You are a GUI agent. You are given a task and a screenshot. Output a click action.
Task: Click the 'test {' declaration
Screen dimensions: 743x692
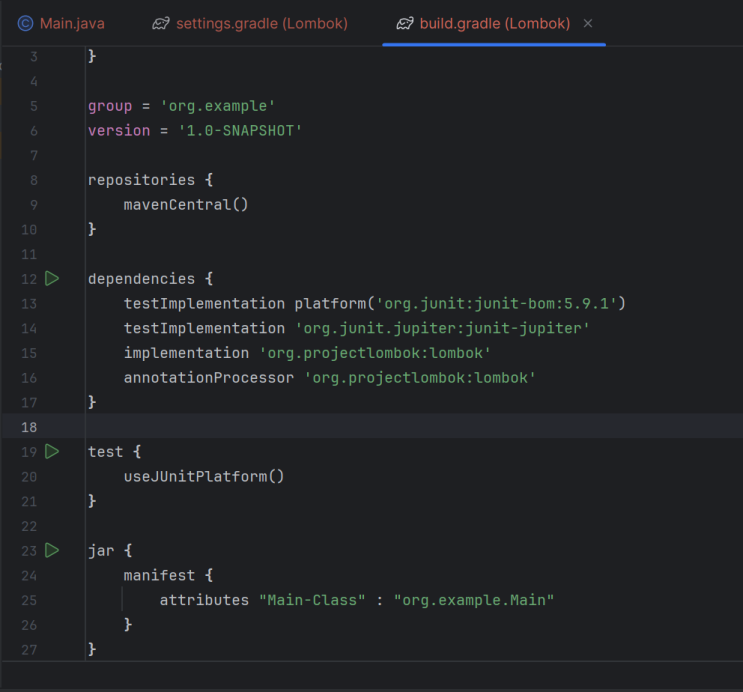tap(115, 452)
